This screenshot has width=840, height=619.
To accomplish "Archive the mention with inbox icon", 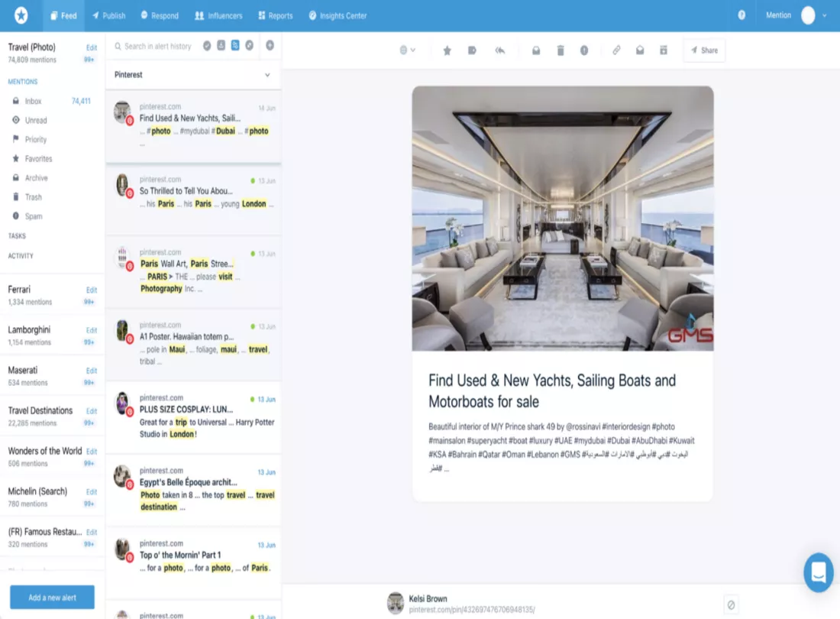I will [536, 50].
